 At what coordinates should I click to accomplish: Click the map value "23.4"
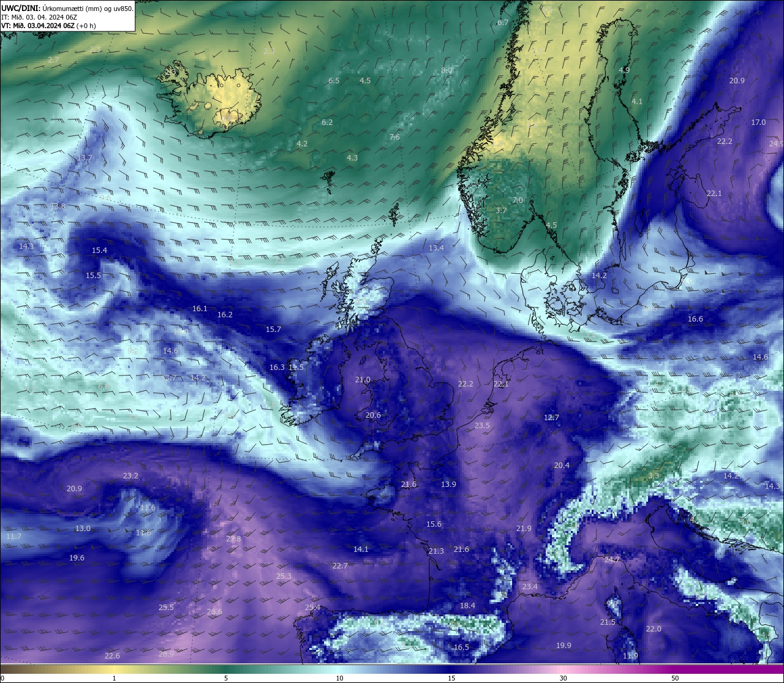point(530,587)
